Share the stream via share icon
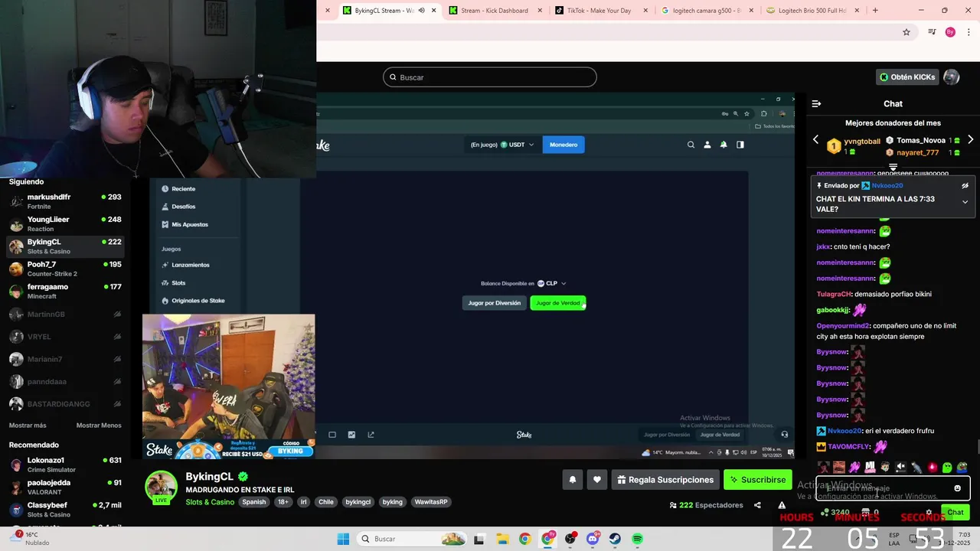 click(757, 505)
